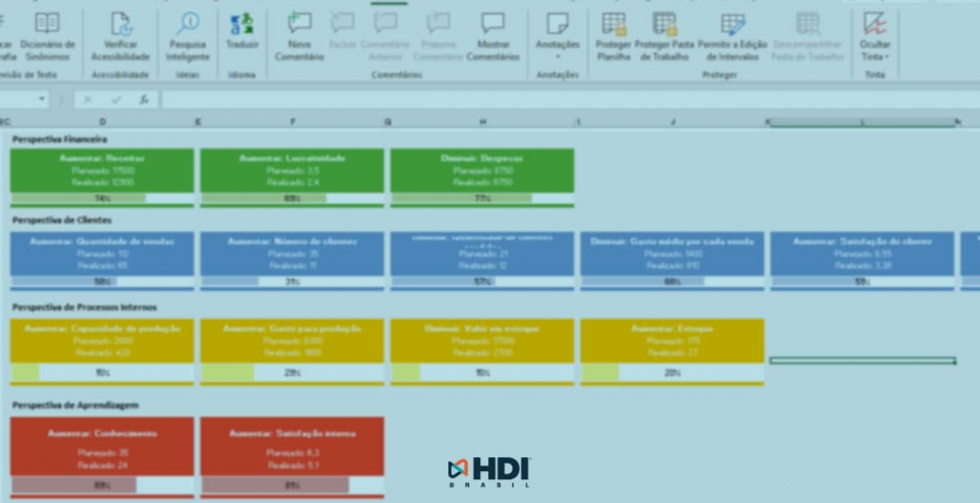
Task: Select the Aumentar: Receitas green card
Action: tap(102, 170)
